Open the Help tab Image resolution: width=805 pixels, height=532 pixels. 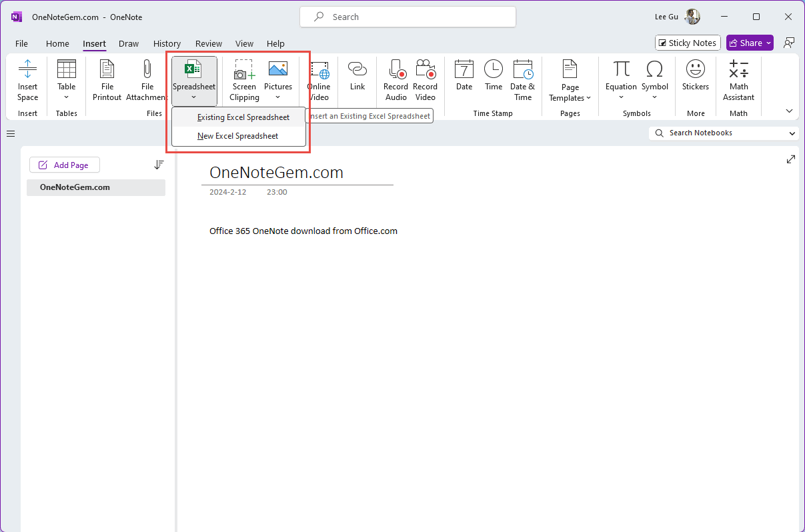point(275,43)
